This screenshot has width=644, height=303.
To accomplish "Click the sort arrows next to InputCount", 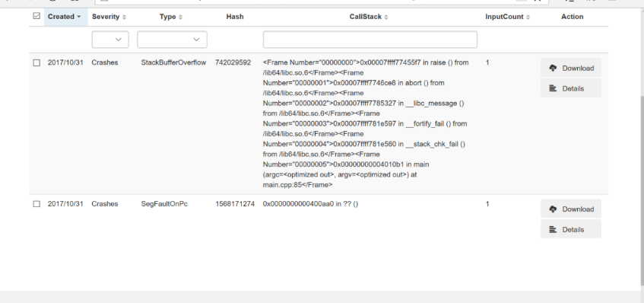I will tap(528, 17).
